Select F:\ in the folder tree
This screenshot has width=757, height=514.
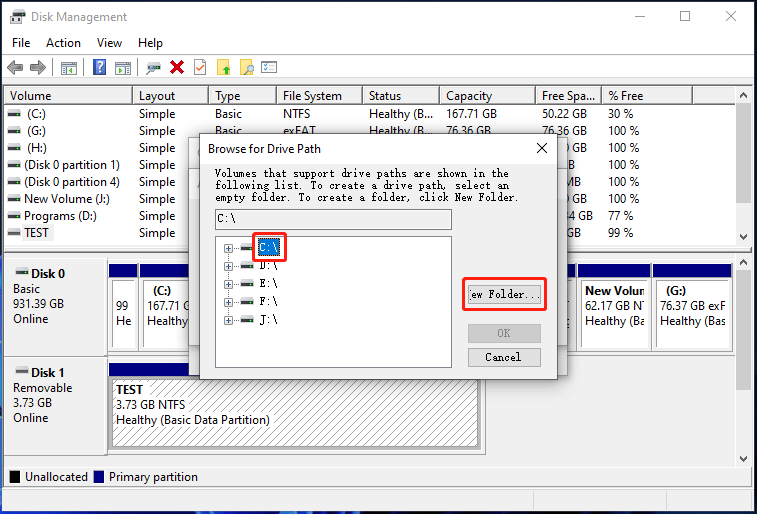point(268,302)
